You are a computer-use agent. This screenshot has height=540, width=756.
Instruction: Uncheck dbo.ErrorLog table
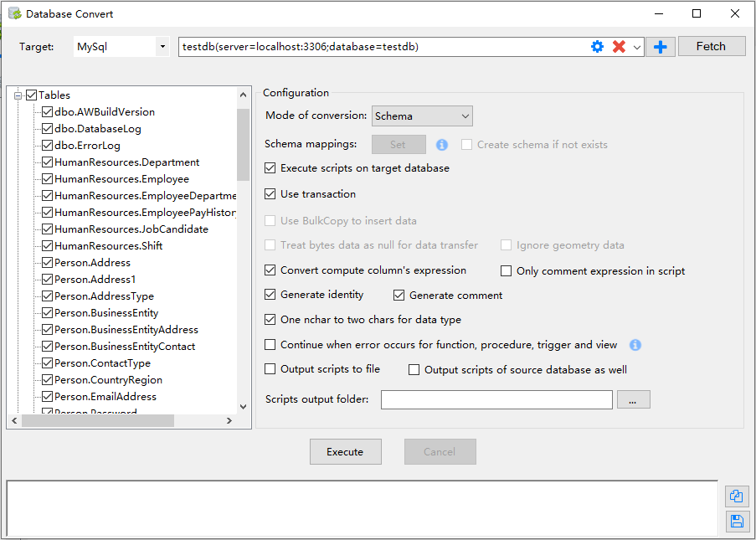[x=47, y=145]
